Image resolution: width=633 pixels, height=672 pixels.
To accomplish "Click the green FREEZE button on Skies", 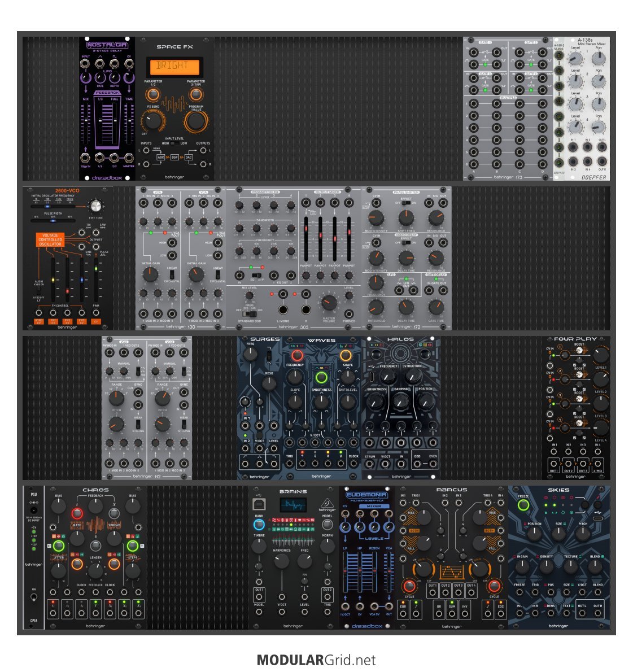I will pos(523,505).
